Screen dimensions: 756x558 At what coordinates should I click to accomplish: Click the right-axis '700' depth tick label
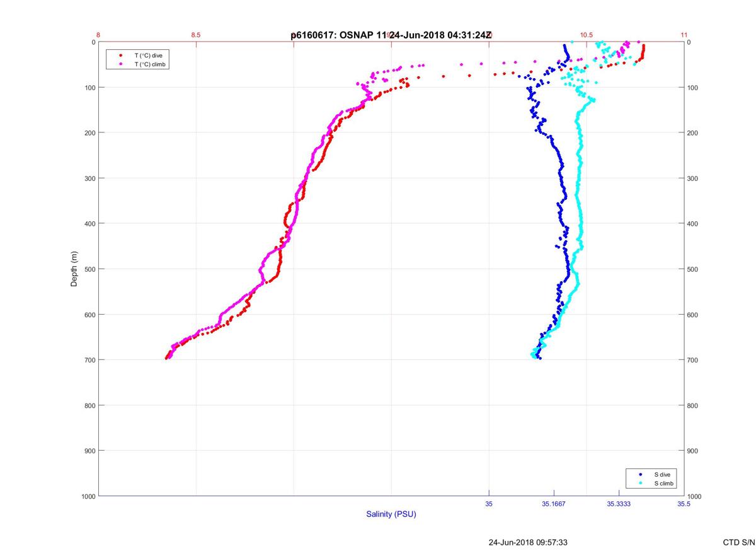click(693, 360)
